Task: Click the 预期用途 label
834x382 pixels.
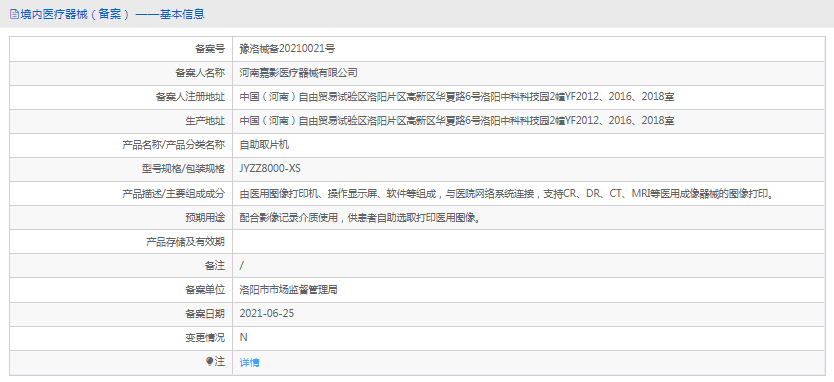Action: click(205, 218)
